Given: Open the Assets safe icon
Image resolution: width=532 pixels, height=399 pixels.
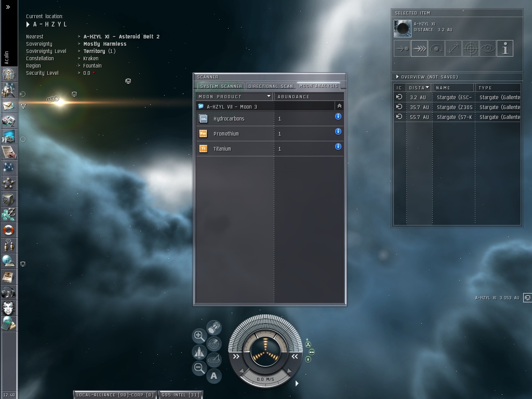Looking at the screenshot, I should coord(8,199).
